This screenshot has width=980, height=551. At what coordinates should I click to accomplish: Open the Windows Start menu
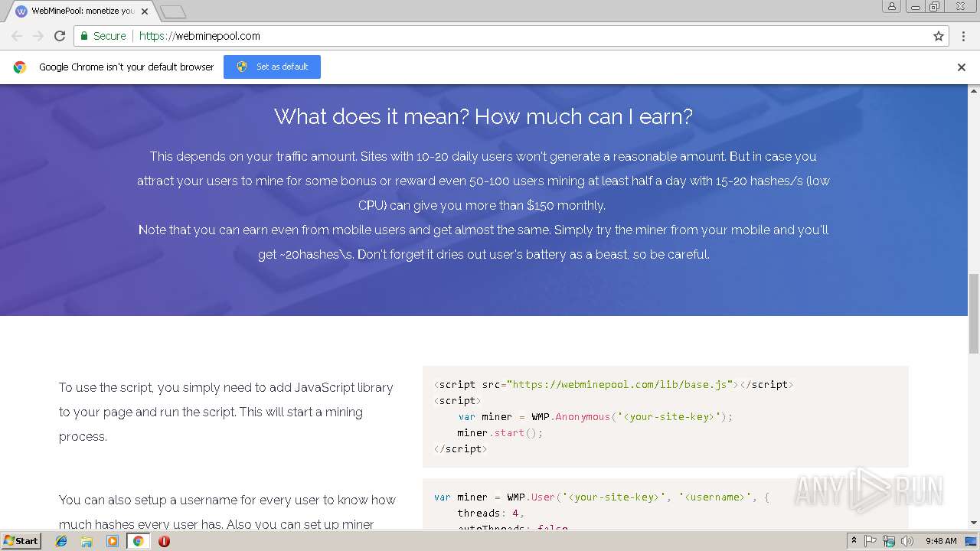point(21,541)
